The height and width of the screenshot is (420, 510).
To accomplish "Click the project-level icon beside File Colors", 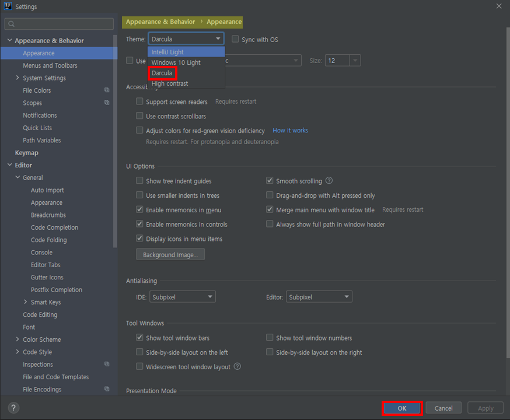I will (107, 90).
